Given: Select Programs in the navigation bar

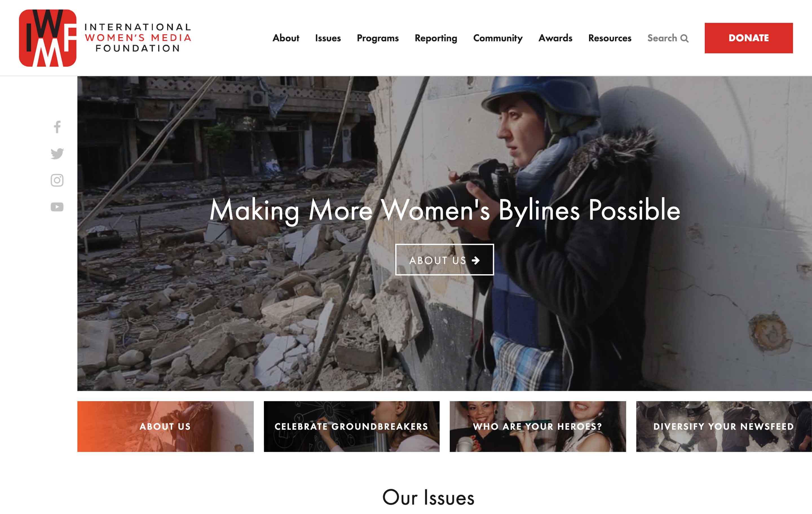Looking at the screenshot, I should (x=378, y=38).
